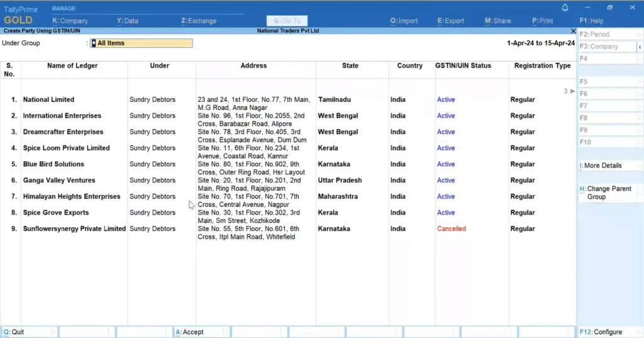This screenshot has width=644, height=338.
Task: Click the G: Go To button
Action: [287, 21]
